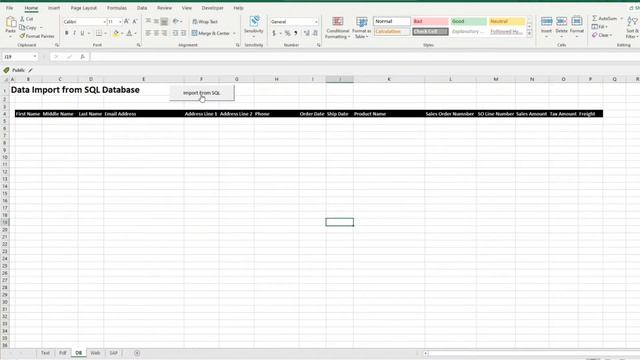Switch to the Developer tab

[213, 8]
